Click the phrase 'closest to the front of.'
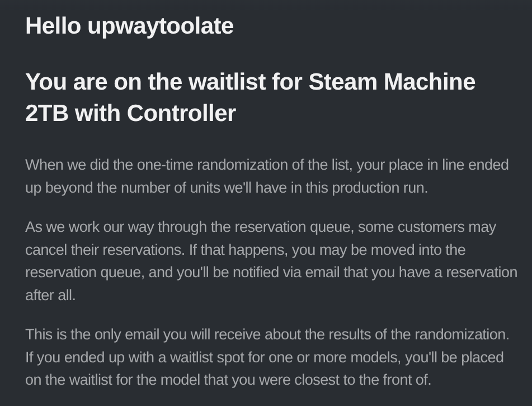Image resolution: width=532 pixels, height=406 pixels. click(362, 380)
